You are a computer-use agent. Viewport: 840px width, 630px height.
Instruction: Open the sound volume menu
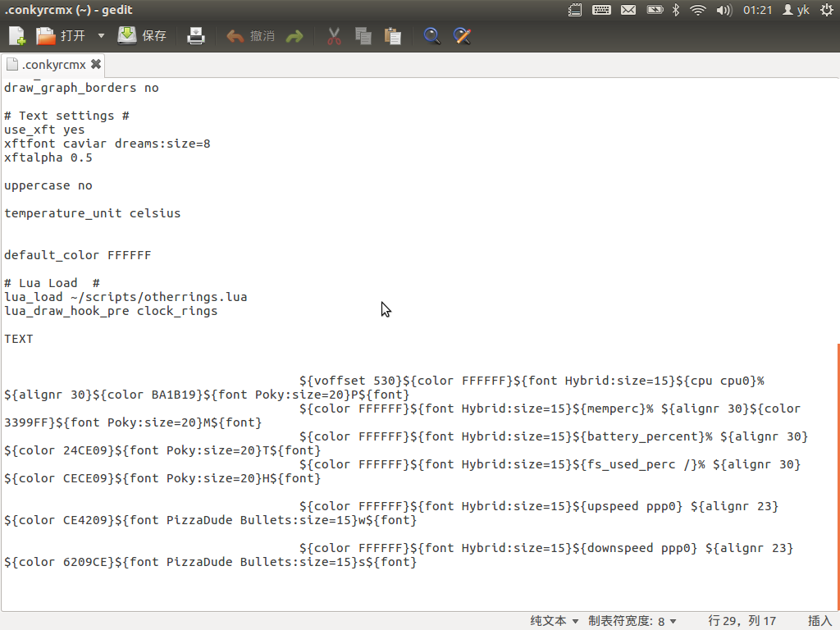[724, 10]
